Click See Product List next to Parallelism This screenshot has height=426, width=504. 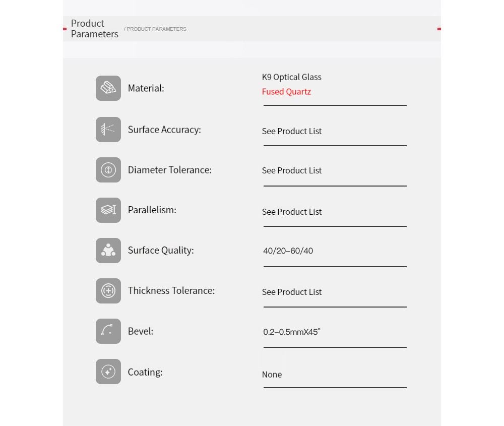click(x=291, y=212)
